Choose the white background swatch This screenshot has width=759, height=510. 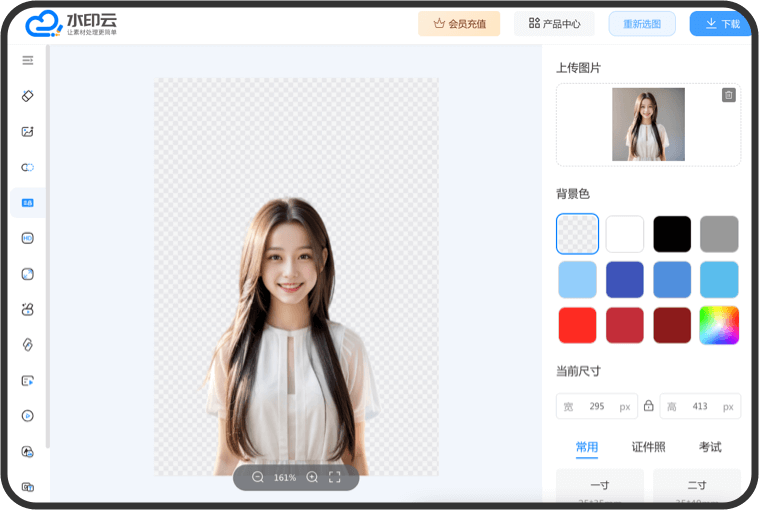coord(625,234)
